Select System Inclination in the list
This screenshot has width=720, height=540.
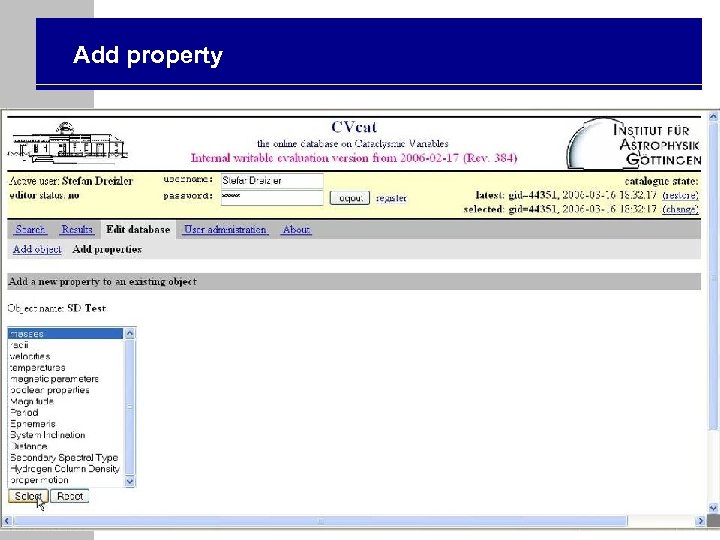(x=66, y=435)
